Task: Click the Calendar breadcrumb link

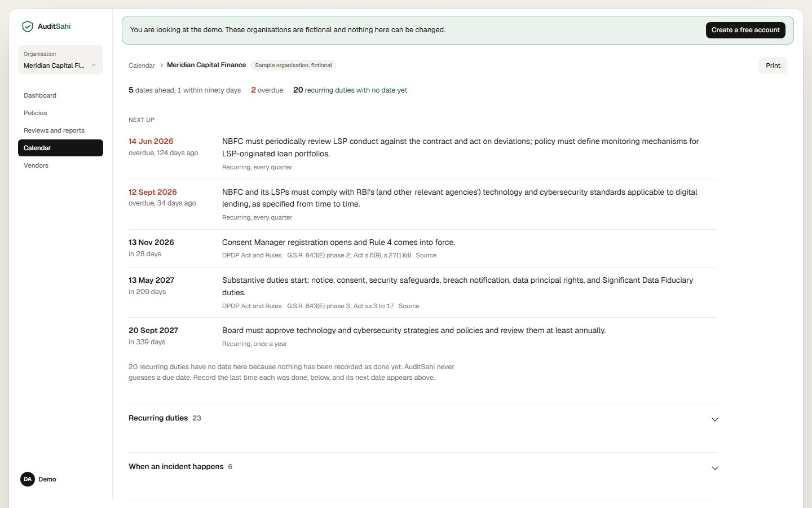Action: pyautogui.click(x=142, y=65)
